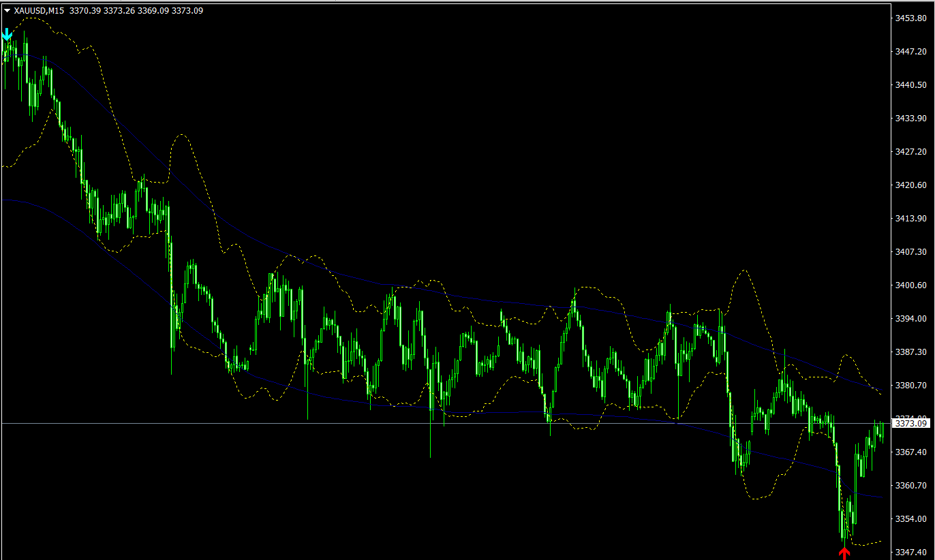Click the small triangle beside XAUUSD,M15
The width and height of the screenshot is (935, 560).
pyautogui.click(x=7, y=11)
